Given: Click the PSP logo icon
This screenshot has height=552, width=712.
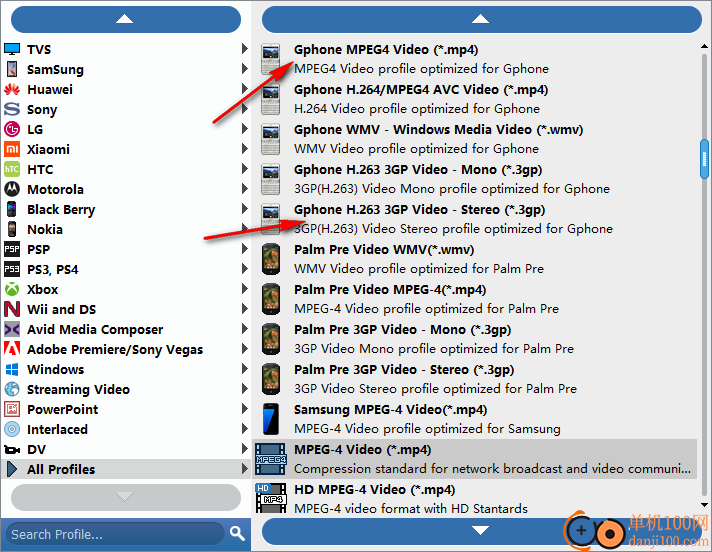Looking at the screenshot, I should coord(12,249).
